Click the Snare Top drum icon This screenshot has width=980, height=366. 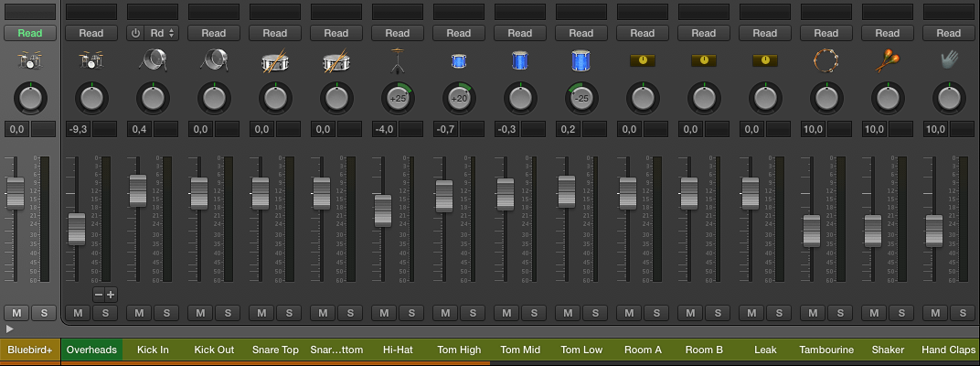(x=274, y=61)
